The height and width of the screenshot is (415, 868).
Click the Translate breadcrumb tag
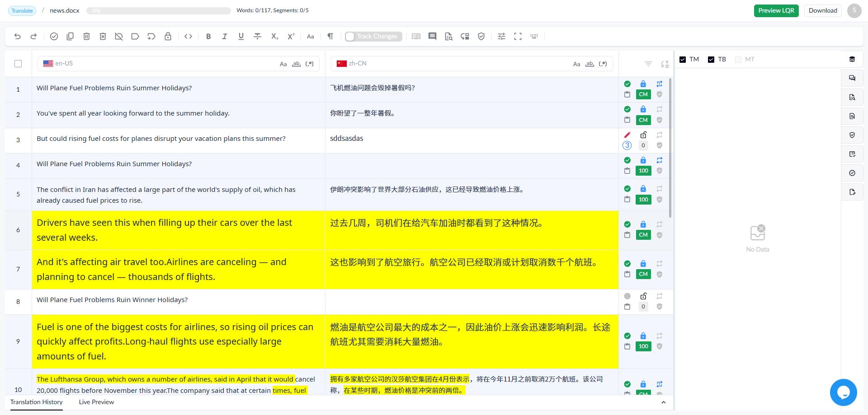pyautogui.click(x=22, y=11)
